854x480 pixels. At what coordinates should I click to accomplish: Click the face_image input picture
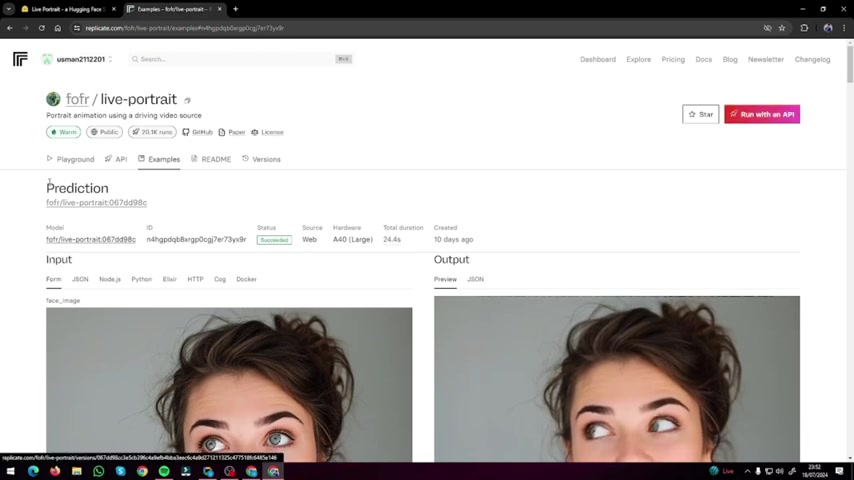tap(229, 385)
